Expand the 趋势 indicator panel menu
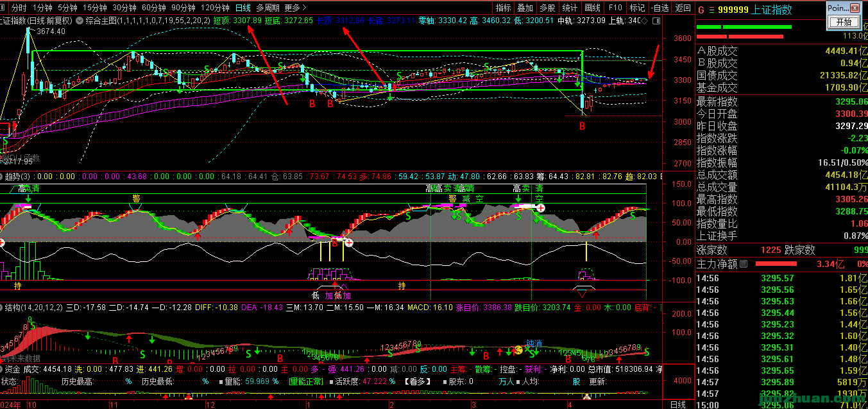This screenshot has height=409, width=868. click(2, 176)
